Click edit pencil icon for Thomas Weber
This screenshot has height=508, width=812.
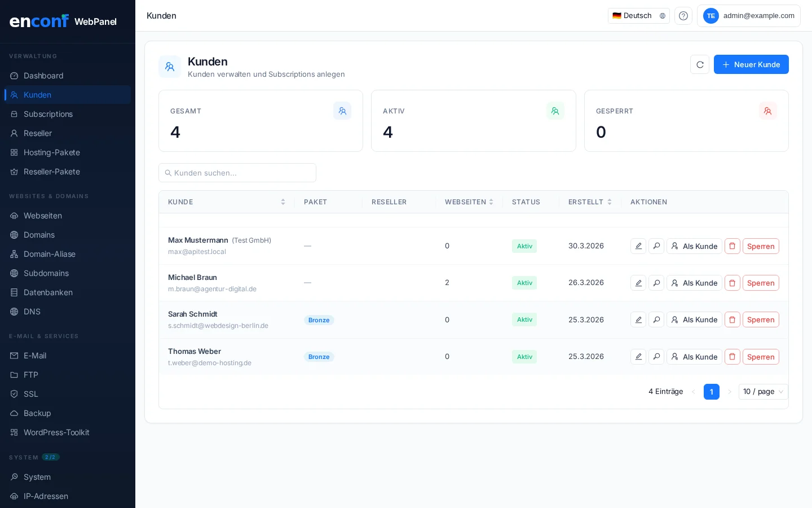tap(638, 357)
